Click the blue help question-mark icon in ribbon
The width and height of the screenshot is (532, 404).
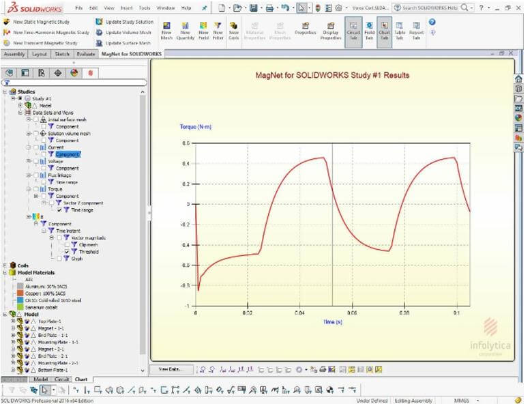pyautogui.click(x=432, y=22)
